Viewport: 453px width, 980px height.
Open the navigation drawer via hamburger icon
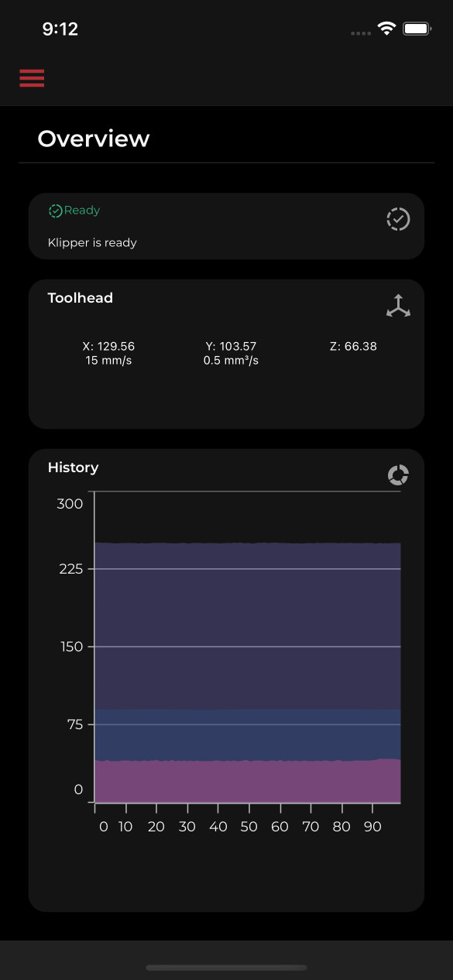point(32,78)
